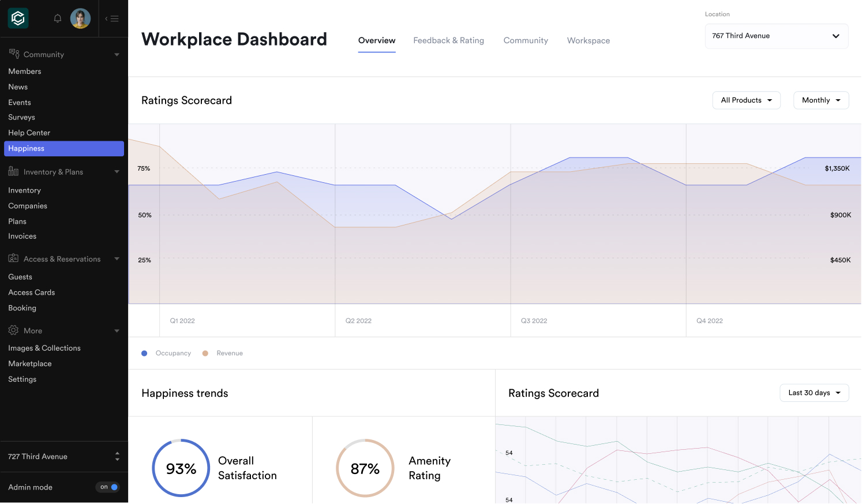Click the Community section icon in sidebar

14,54
